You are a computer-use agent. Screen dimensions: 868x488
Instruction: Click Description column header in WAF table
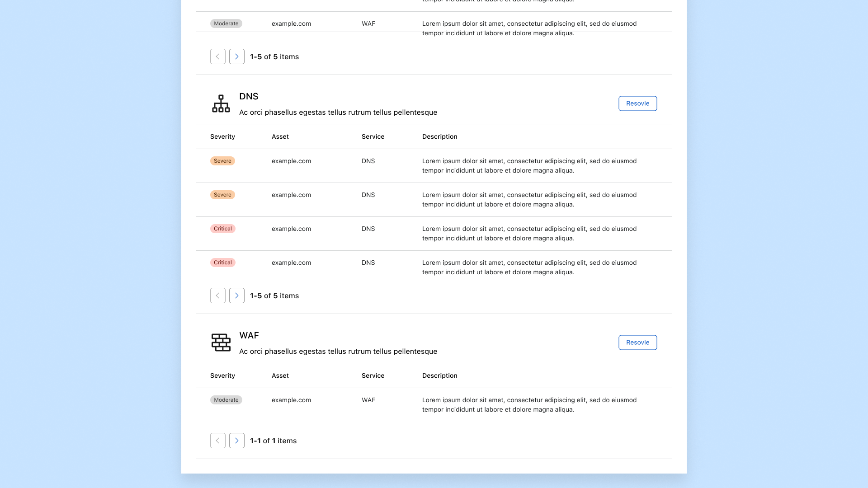pyautogui.click(x=439, y=375)
